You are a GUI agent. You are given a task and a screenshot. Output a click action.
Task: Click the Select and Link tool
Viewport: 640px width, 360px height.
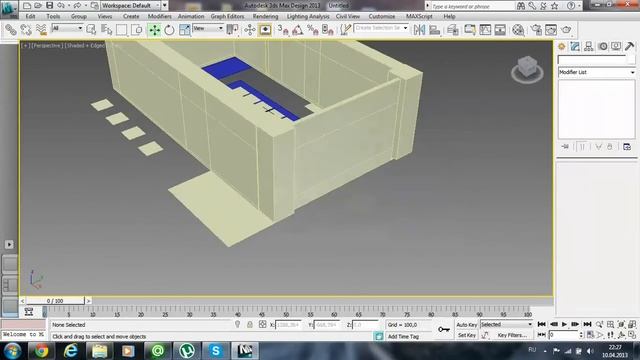[10, 29]
